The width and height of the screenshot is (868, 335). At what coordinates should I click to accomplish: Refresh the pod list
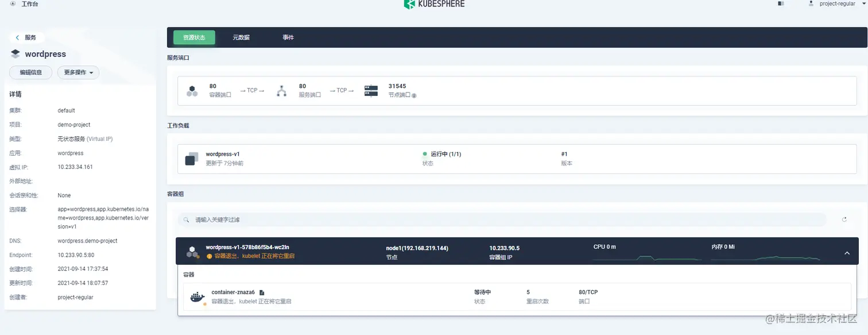pyautogui.click(x=844, y=220)
